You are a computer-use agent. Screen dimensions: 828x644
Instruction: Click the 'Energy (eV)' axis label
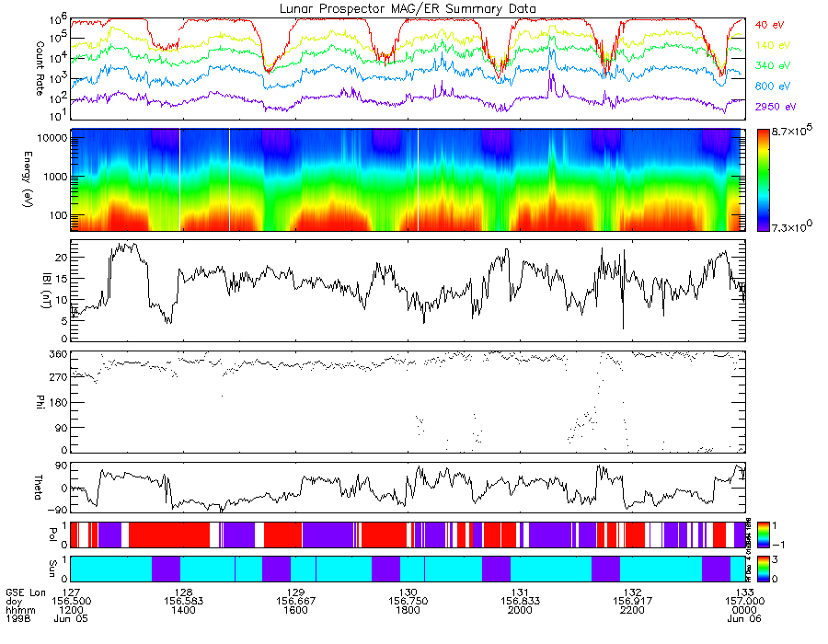[x=28, y=179]
